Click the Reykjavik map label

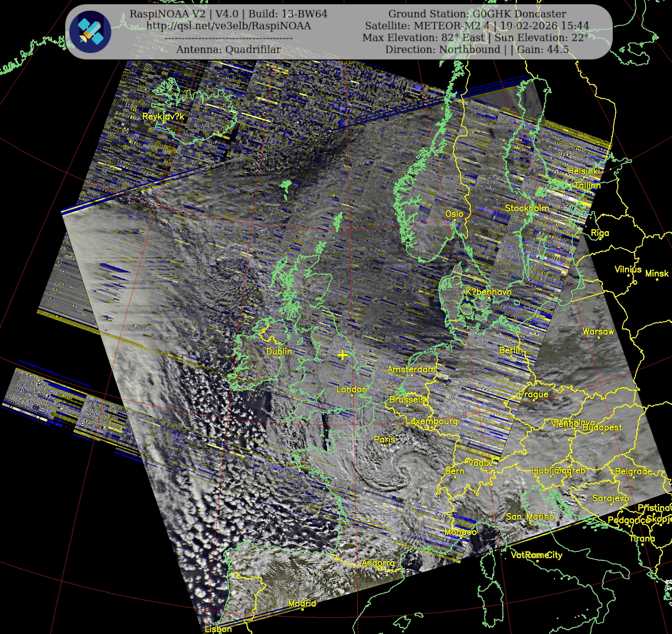(163, 117)
